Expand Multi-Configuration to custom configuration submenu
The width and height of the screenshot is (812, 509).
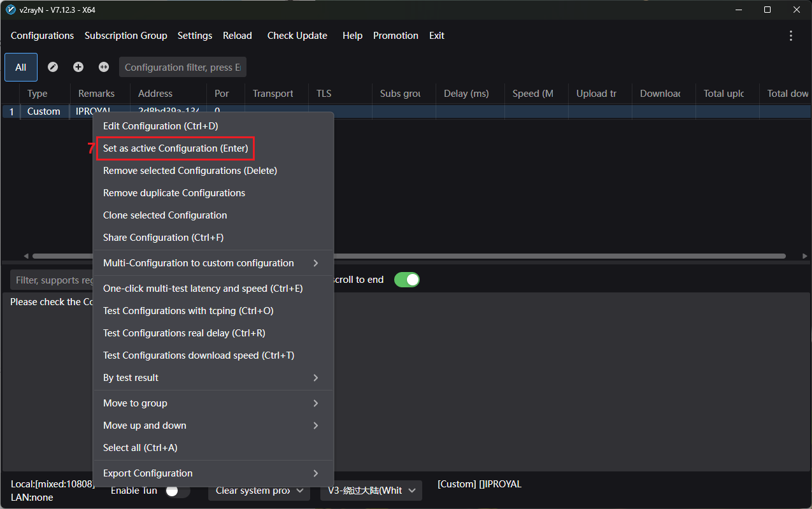pos(213,263)
